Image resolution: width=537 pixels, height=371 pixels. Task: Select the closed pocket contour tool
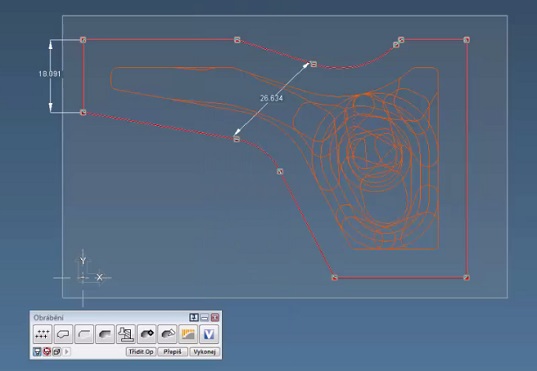click(63, 334)
